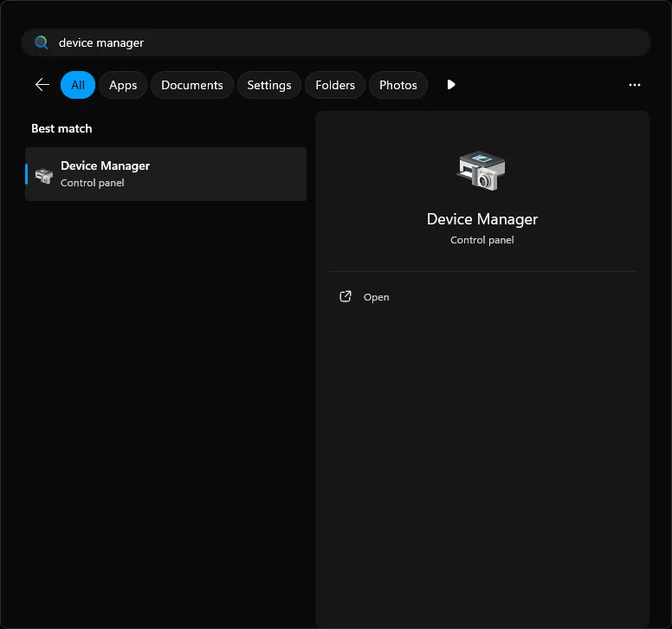672x629 pixels.
Task: Click the large 'Device Manager' preview title
Action: pyautogui.click(x=482, y=219)
